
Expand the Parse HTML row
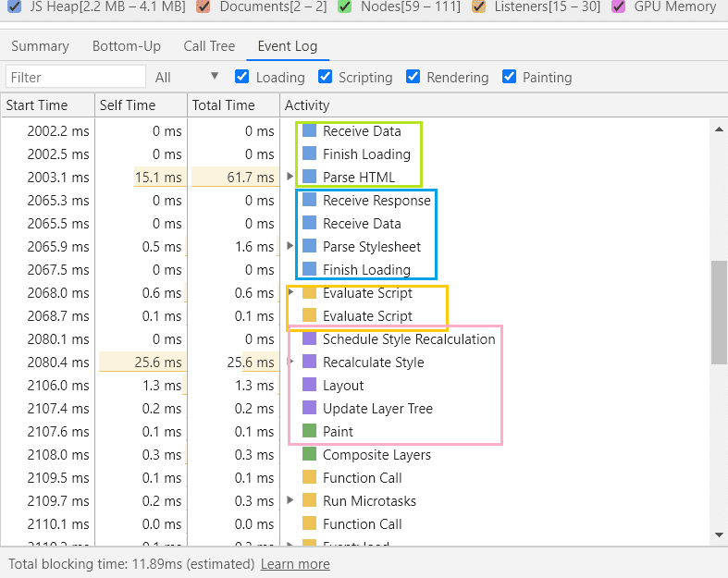[x=290, y=178]
